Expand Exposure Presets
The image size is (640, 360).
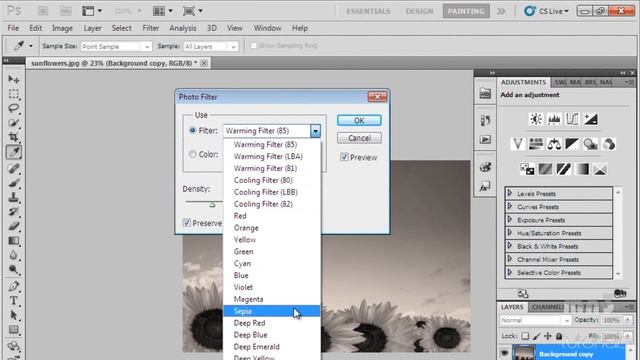pyautogui.click(x=509, y=219)
